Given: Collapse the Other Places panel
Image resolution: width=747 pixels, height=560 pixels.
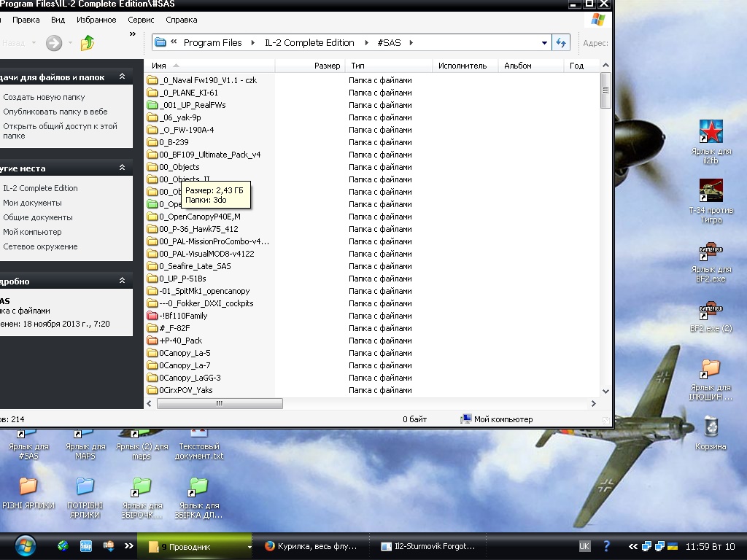Looking at the screenshot, I should tap(122, 168).
